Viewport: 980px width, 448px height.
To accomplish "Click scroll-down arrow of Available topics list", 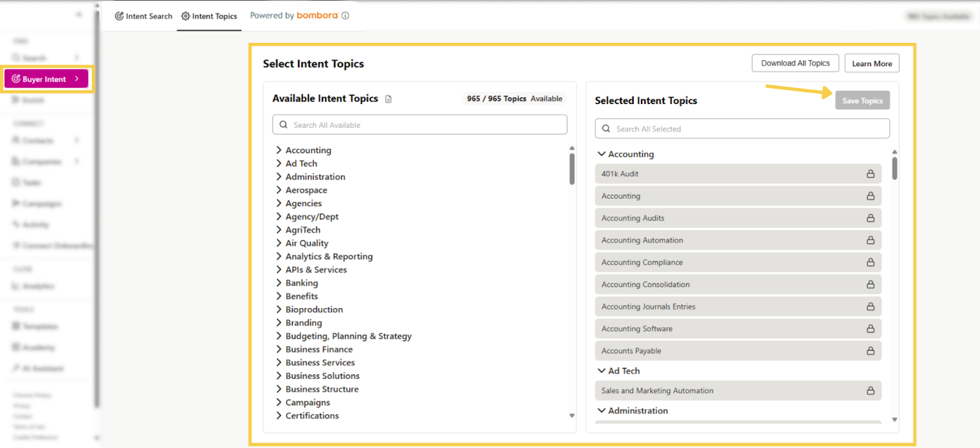I will [572, 416].
